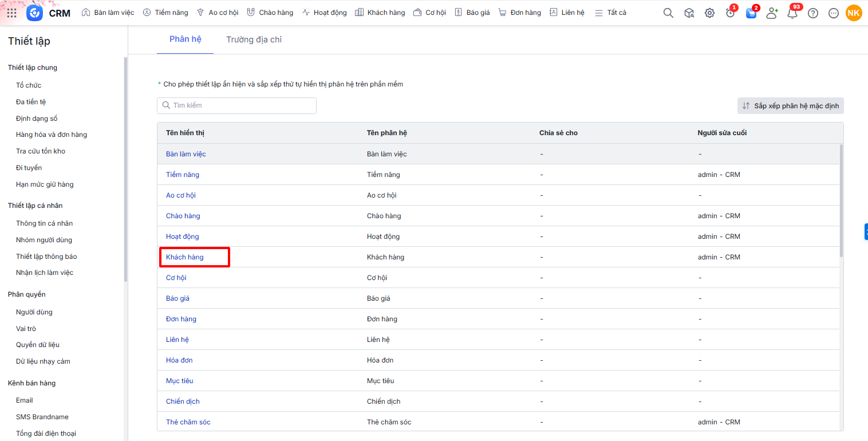Click the help question mark icon

tap(813, 13)
